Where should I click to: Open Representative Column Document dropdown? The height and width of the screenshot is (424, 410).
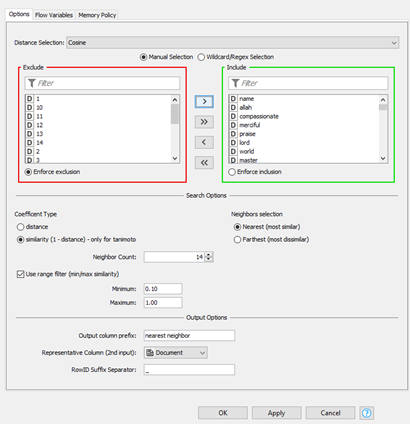point(176,353)
